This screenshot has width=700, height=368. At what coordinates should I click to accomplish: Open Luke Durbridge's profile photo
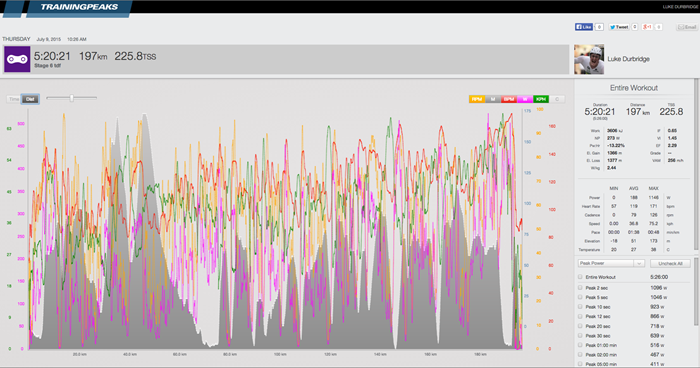(x=589, y=59)
